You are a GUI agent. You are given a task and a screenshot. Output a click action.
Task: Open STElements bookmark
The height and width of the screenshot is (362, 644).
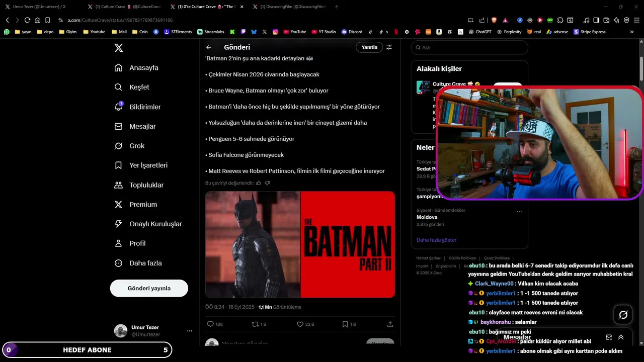pos(178,32)
